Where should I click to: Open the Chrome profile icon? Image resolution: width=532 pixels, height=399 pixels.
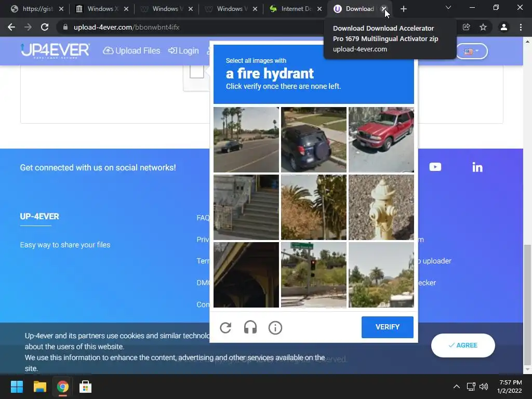coord(504,27)
